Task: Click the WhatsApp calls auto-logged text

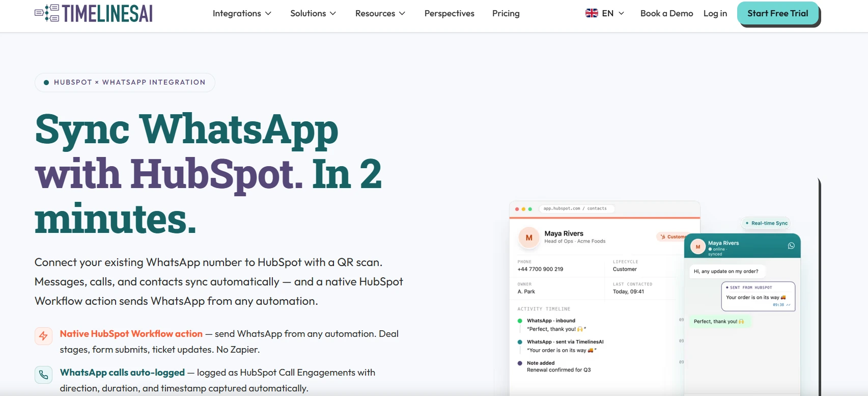Action: click(122, 373)
